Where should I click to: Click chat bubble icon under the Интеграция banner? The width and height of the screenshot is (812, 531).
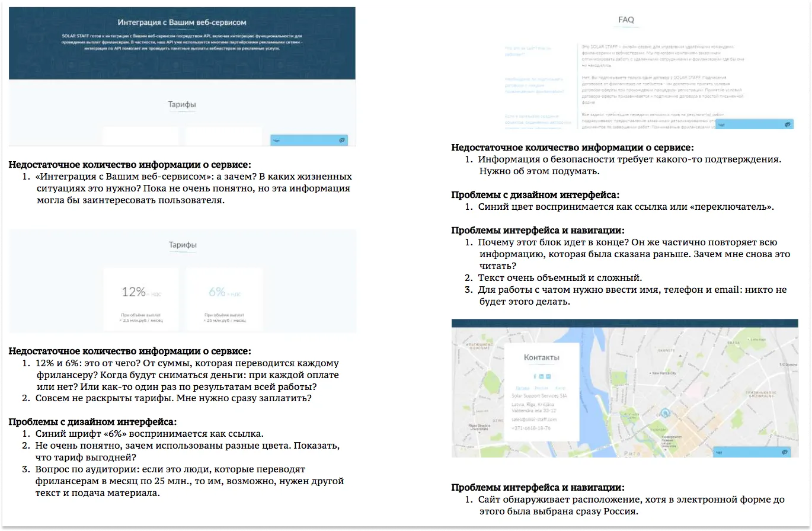(x=342, y=140)
